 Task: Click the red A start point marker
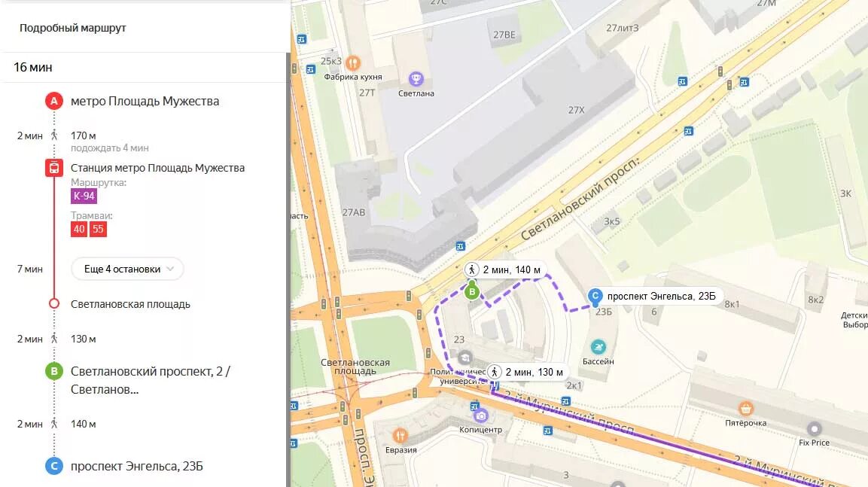53,102
